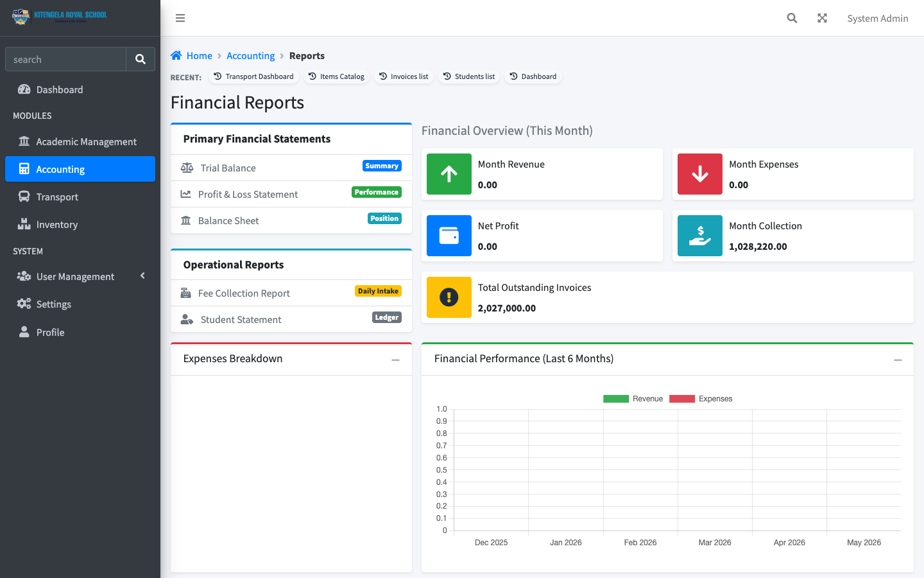Click the blue Net Profit wallet icon
The image size is (924, 578).
click(449, 236)
